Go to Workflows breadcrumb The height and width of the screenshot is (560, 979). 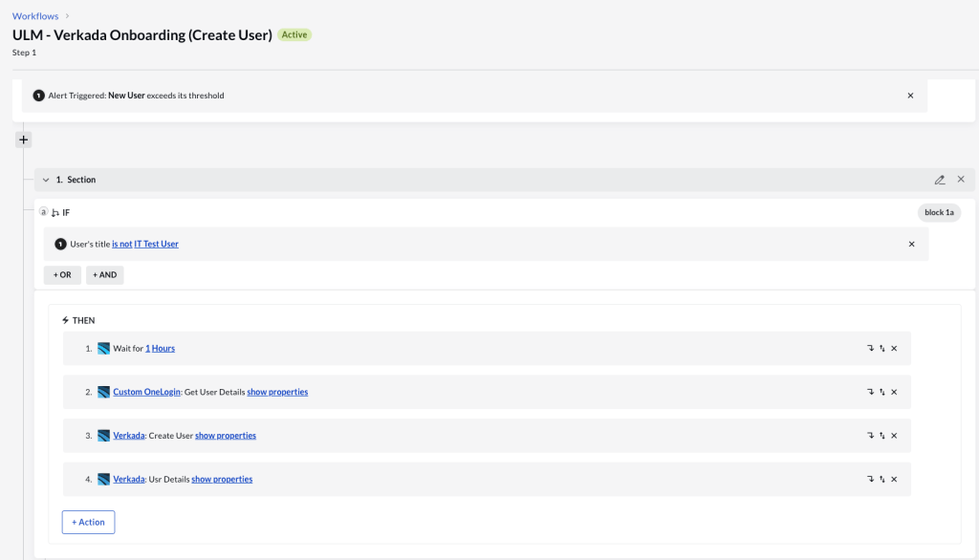pos(33,16)
